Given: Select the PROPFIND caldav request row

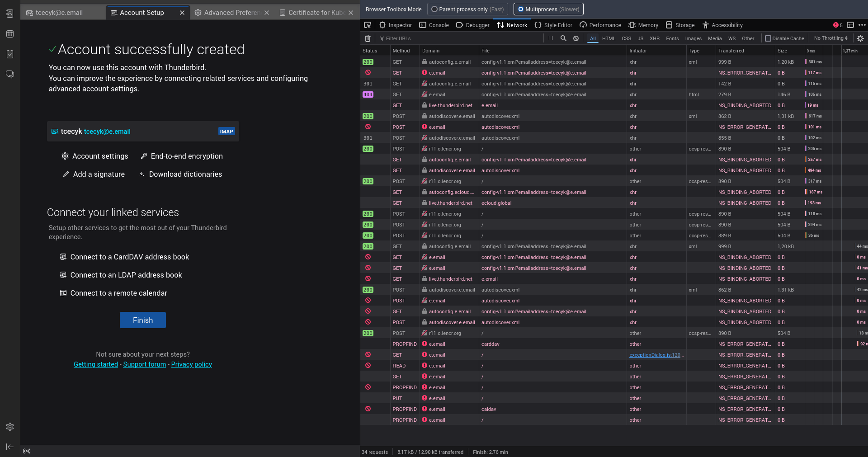Looking at the screenshot, I should tap(614, 409).
